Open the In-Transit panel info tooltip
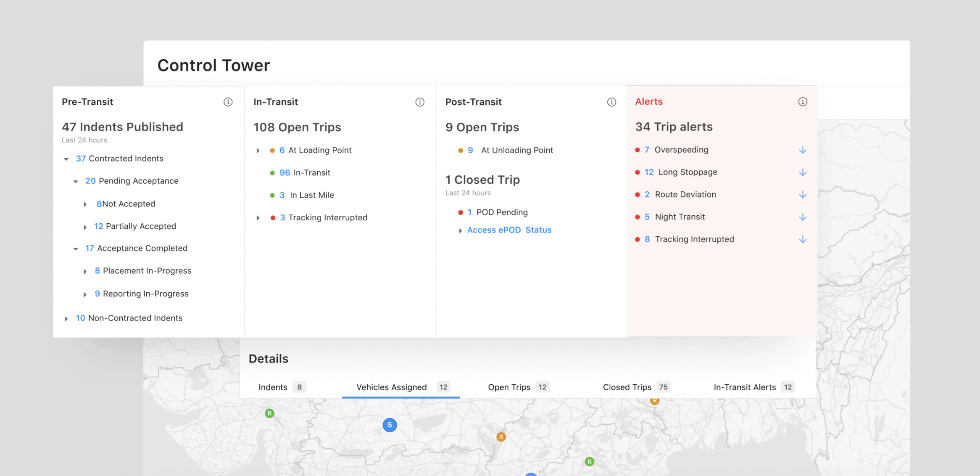 419,102
